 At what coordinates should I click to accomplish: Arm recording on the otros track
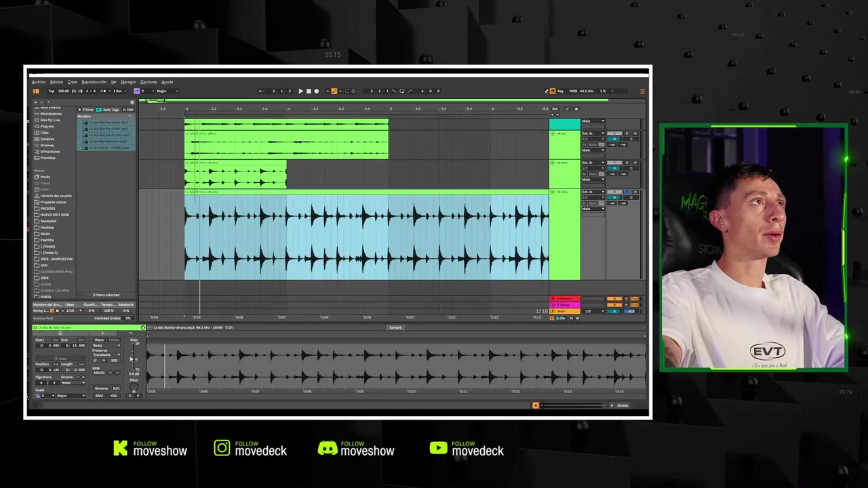point(635,134)
